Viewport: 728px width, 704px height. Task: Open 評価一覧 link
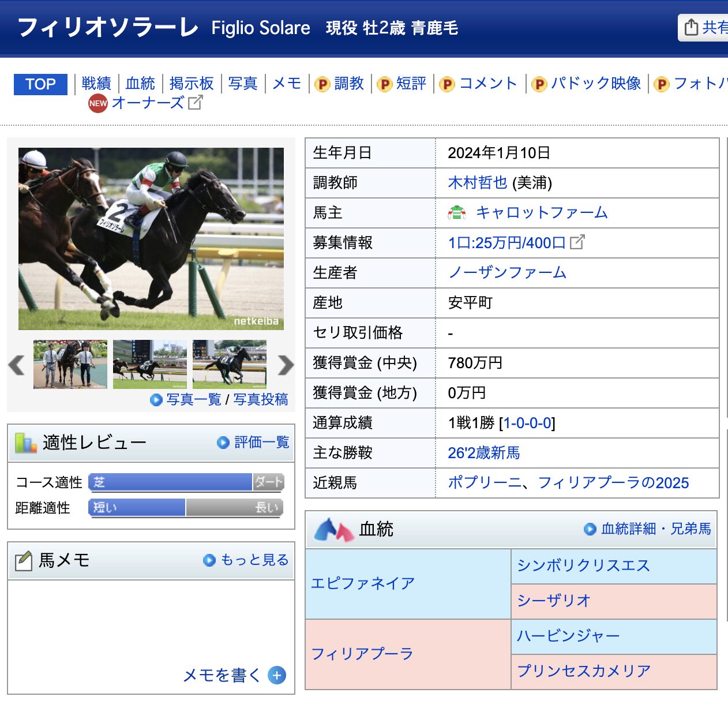click(262, 442)
